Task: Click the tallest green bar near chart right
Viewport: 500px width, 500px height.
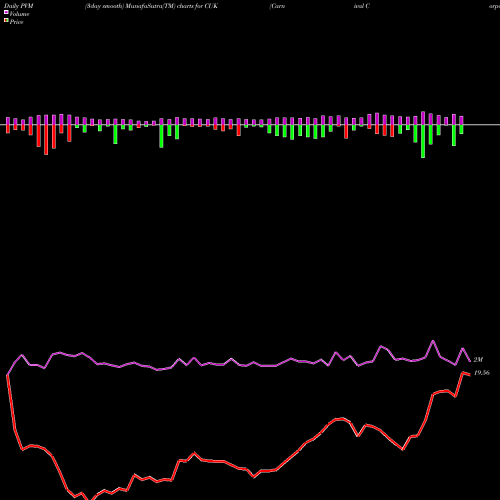Action: point(423,141)
